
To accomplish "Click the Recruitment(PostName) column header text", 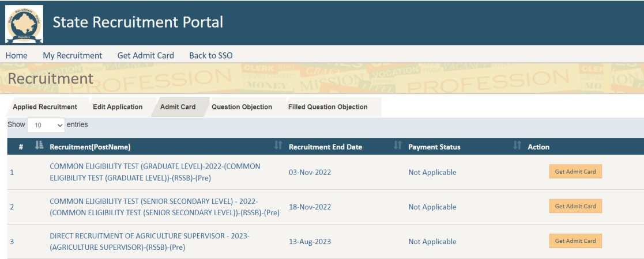I will (x=90, y=147).
